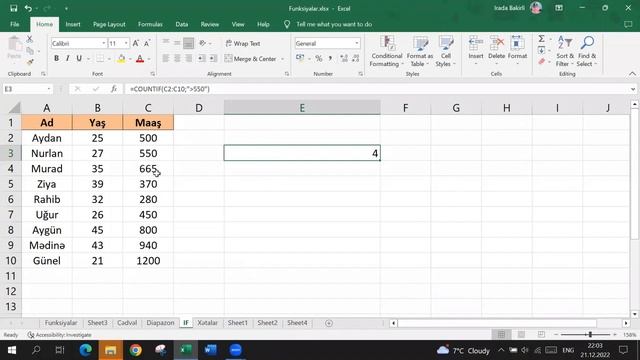640x360 pixels.
Task: Apply the yellow fill color bucket
Action: 121,59
